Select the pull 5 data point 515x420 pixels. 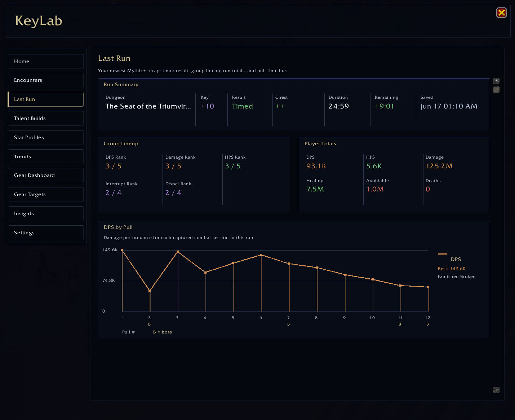point(234,263)
